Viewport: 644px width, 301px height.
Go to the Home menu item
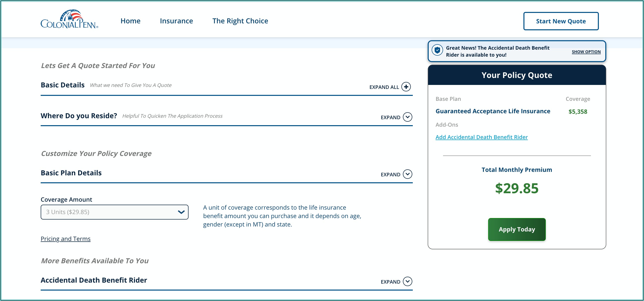click(x=130, y=21)
